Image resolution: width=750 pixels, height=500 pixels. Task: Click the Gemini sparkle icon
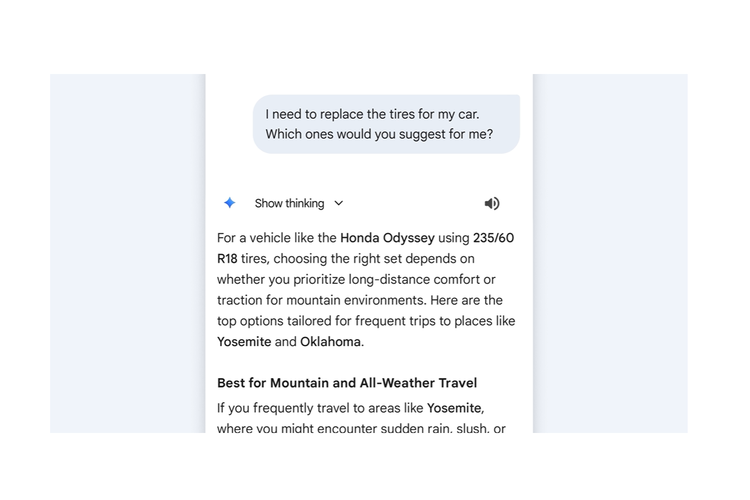coord(229,203)
